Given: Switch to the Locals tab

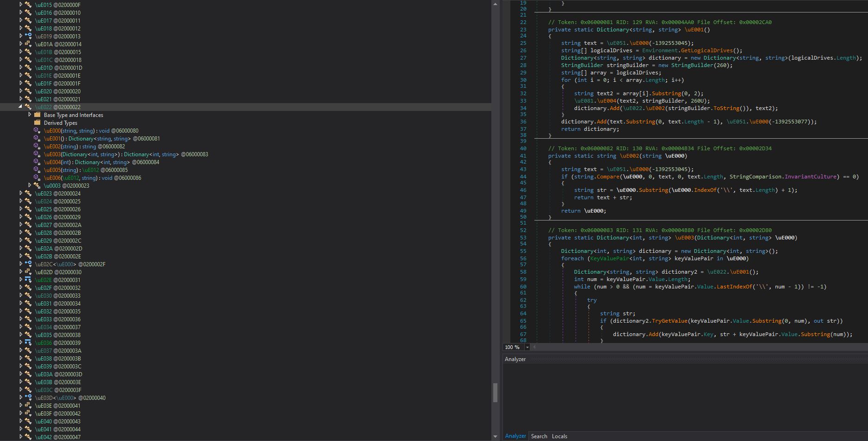Looking at the screenshot, I should pyautogui.click(x=559, y=436).
